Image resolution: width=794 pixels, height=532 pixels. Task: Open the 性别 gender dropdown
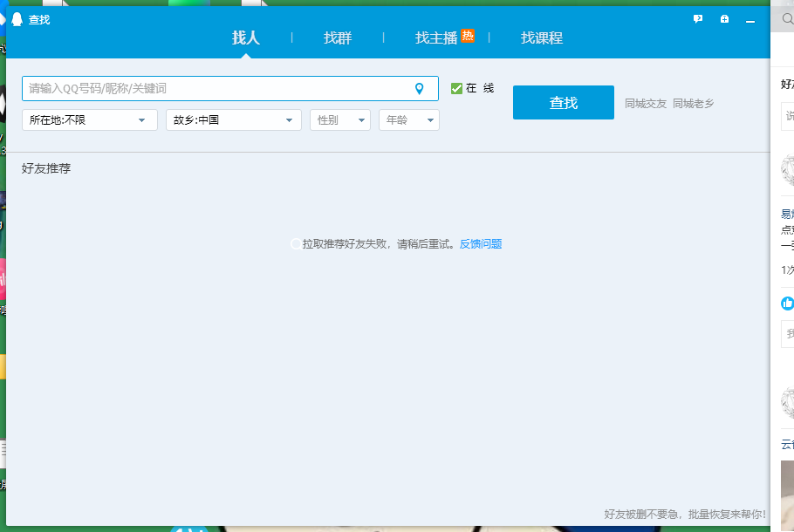click(340, 120)
